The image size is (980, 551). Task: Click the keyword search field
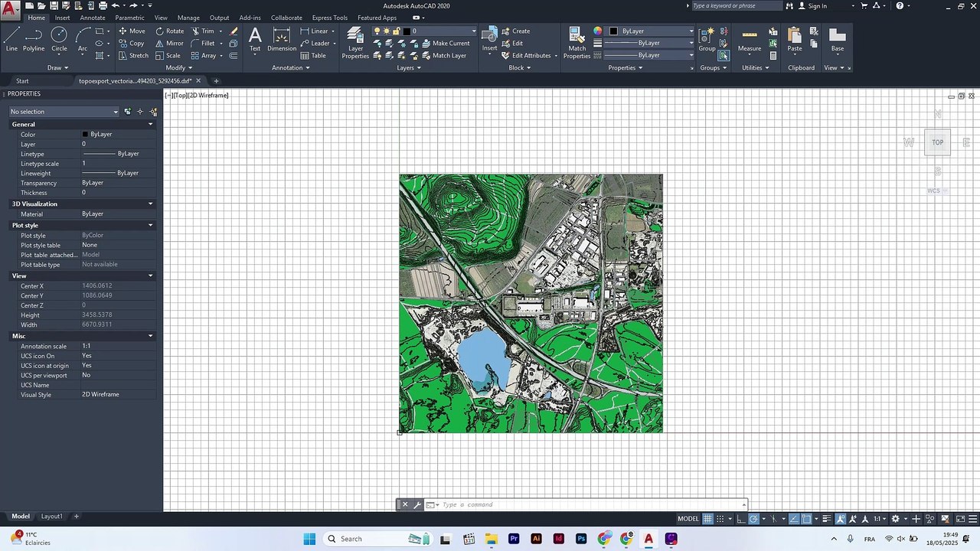737,6
